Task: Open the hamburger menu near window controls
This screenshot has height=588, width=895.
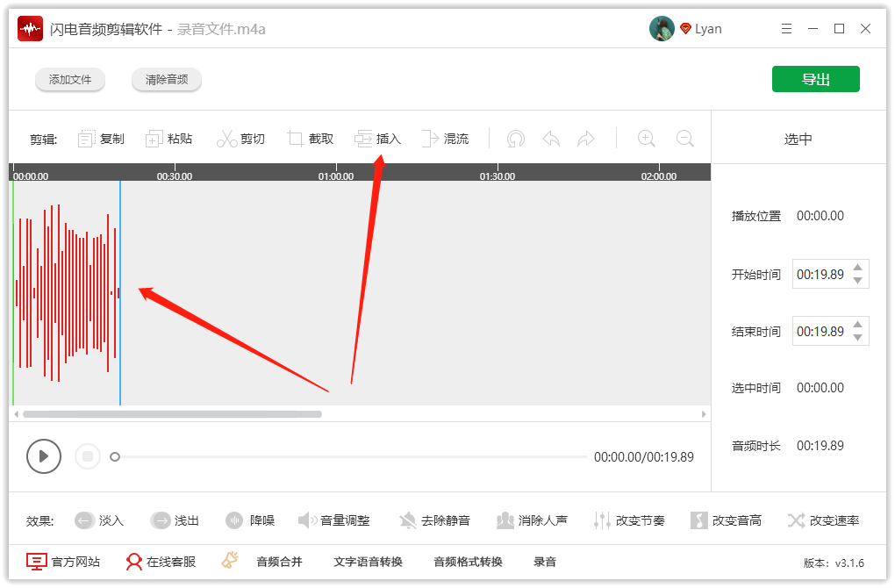Action: [787, 28]
